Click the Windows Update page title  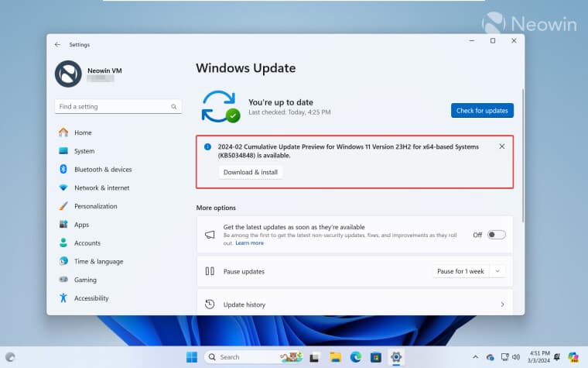click(245, 68)
